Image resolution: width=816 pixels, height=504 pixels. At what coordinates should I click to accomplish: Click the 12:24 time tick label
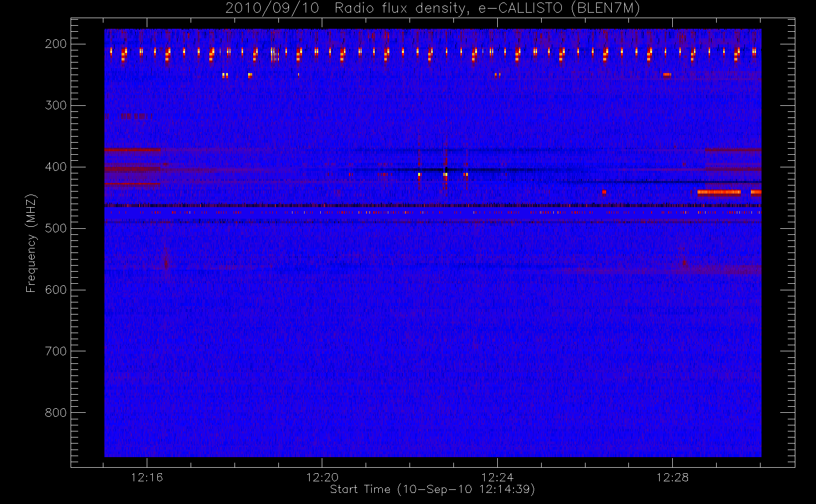click(497, 477)
